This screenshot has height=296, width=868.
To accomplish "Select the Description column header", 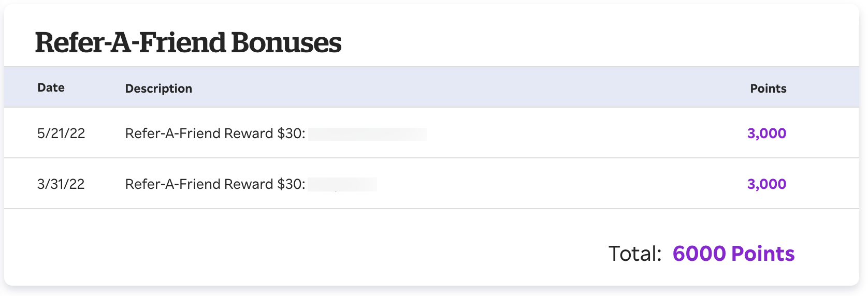I will tap(158, 88).
